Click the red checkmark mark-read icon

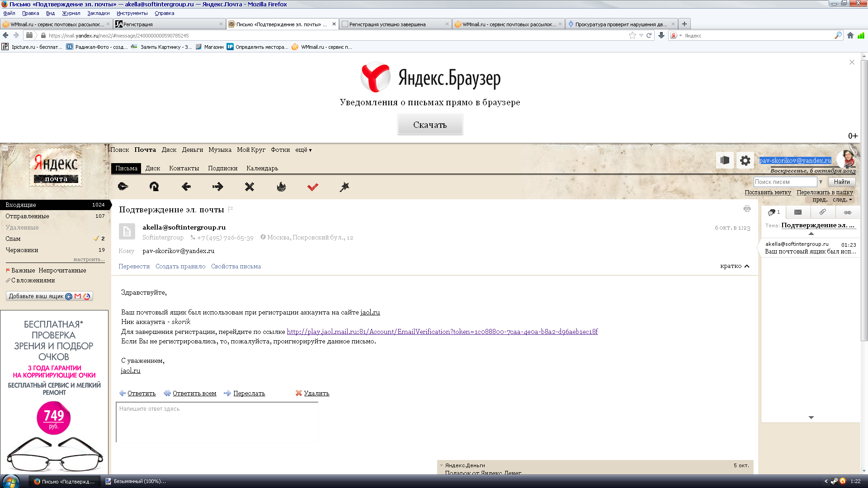pos(313,187)
